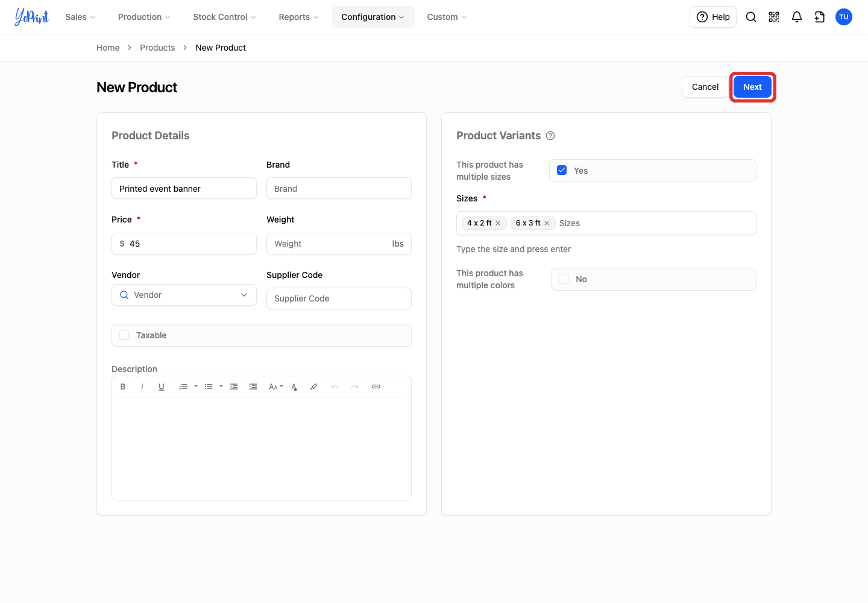Open the QR code scanner icon
Screen dimensions: 868x603
[774, 17]
